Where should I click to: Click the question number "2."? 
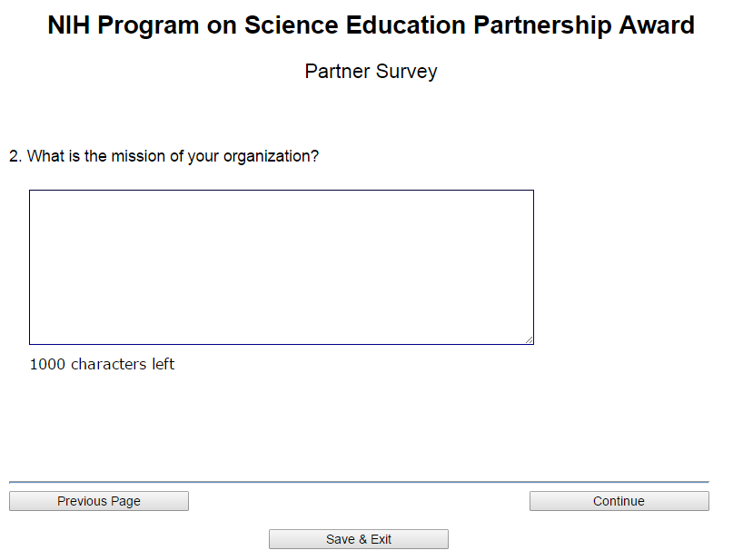15,156
